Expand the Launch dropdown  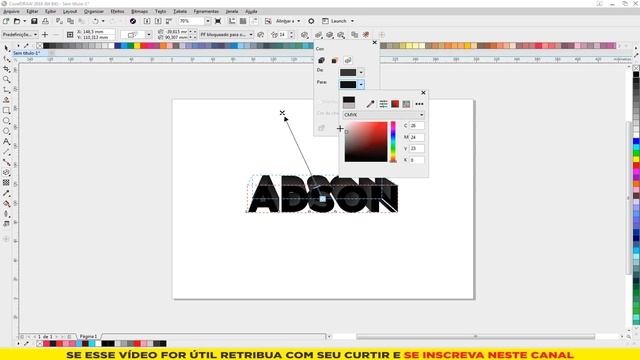pos(352,21)
